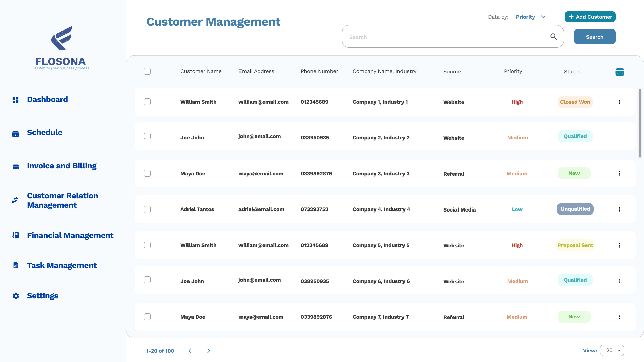Select the Schedule calendar icon
This screenshot has width=644, height=362.
(x=16, y=133)
